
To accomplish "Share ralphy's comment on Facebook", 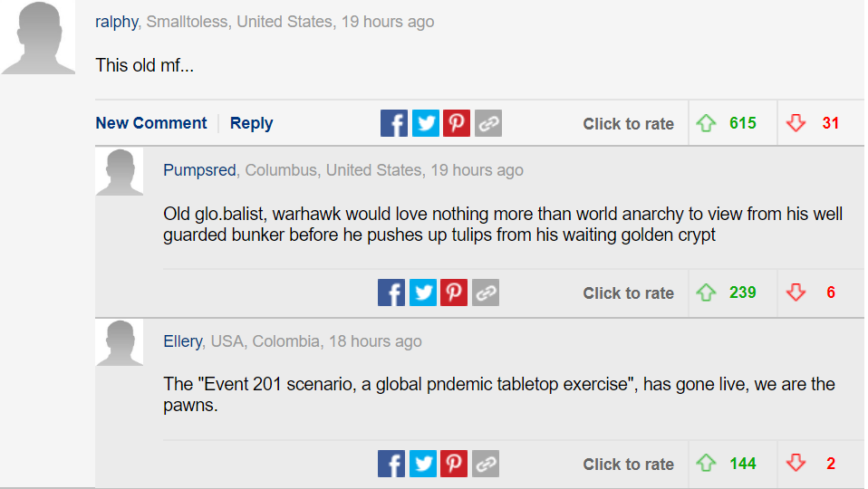I will 394,123.
